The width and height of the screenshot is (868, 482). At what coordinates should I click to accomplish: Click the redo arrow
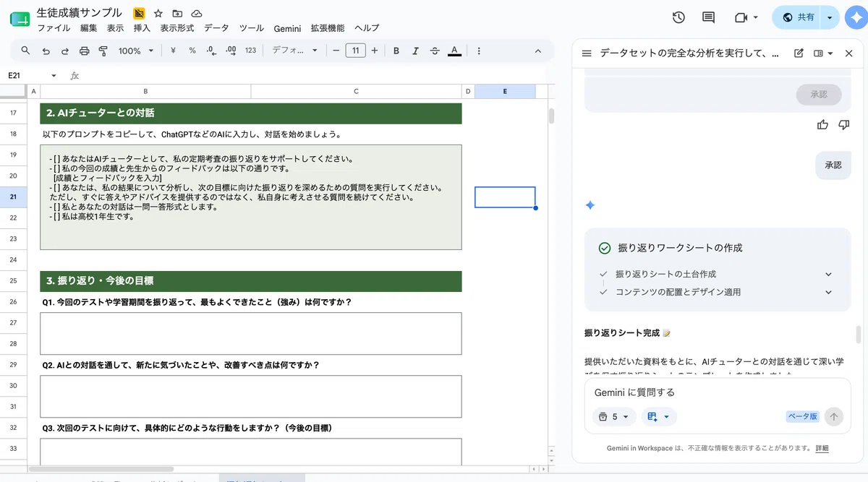65,51
